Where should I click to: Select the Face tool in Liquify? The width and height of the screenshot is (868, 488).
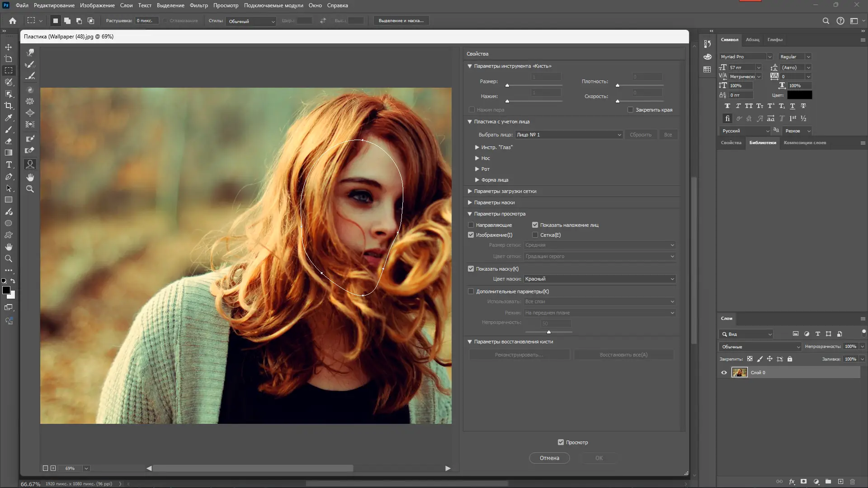tap(30, 164)
